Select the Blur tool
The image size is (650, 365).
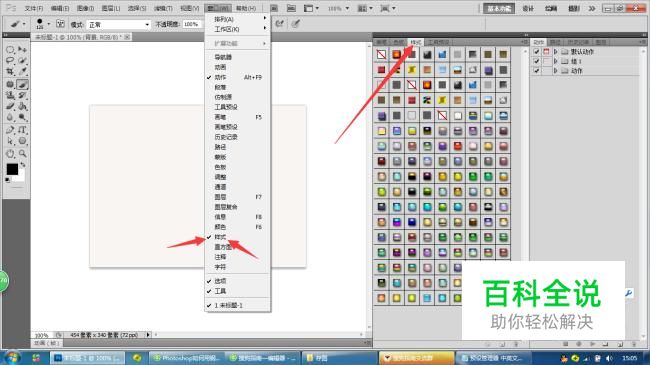point(10,118)
